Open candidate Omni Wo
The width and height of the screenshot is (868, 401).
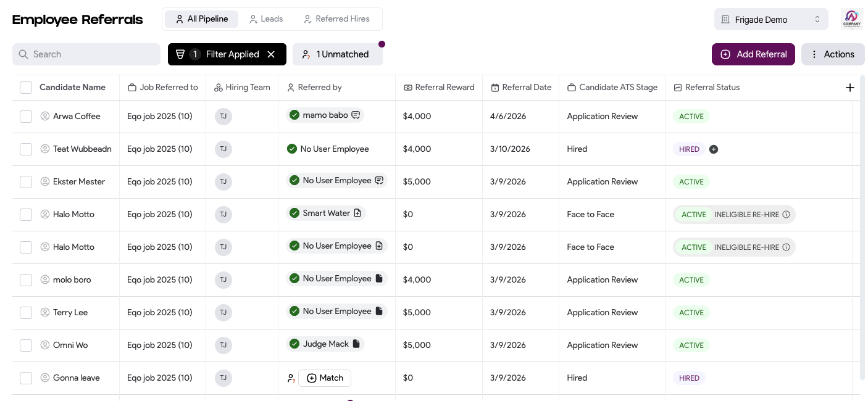[x=70, y=345]
